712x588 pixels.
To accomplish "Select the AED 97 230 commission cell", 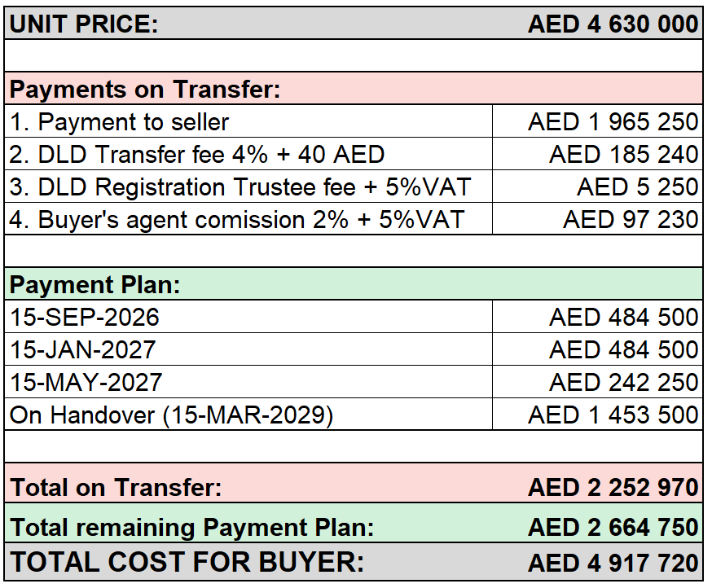I will coord(598,220).
